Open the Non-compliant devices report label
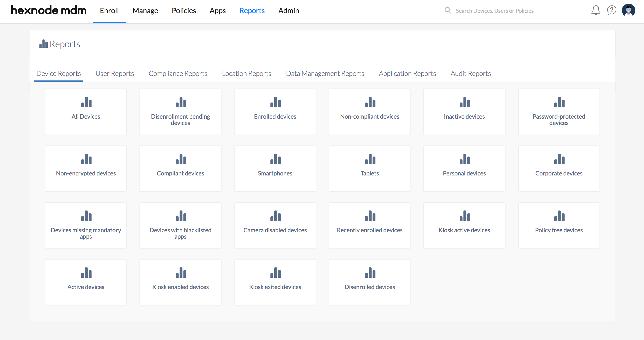This screenshot has width=644, height=340. [x=369, y=117]
